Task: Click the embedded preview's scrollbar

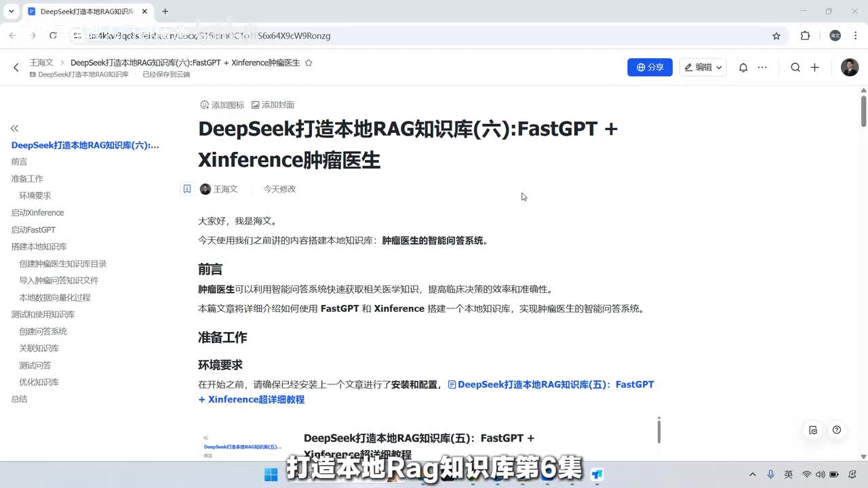Action: point(658,430)
